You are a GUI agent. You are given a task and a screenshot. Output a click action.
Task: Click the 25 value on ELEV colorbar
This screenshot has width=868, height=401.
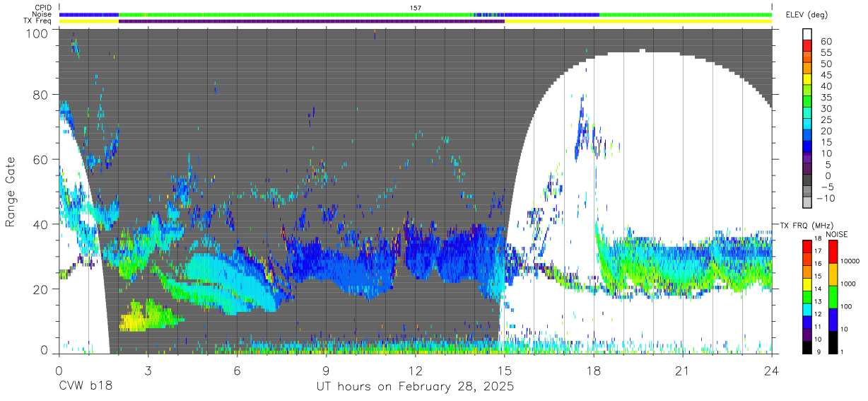click(x=826, y=120)
